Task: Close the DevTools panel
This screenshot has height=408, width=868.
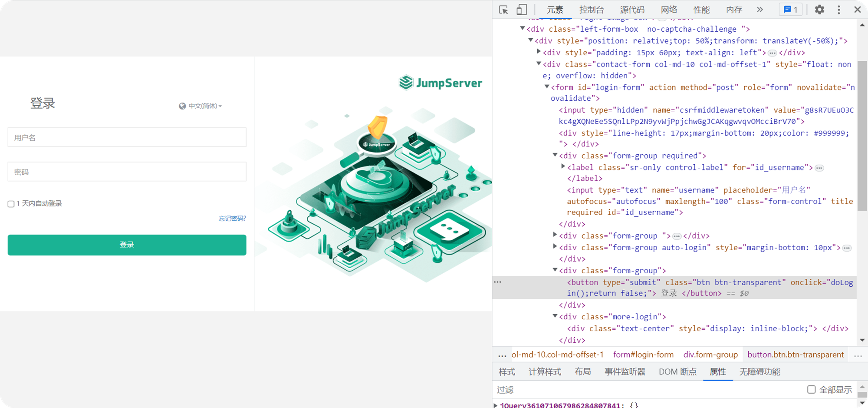Action: 858,10
